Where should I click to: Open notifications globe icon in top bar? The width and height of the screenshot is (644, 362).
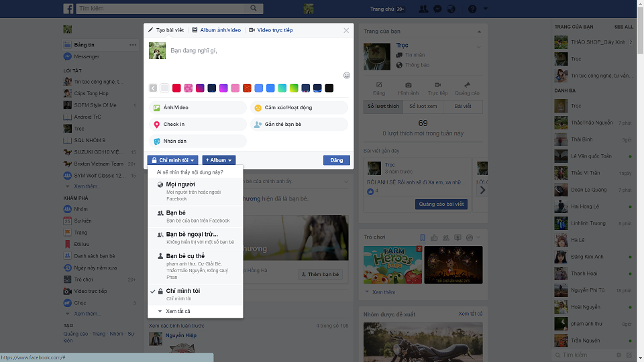tap(451, 9)
